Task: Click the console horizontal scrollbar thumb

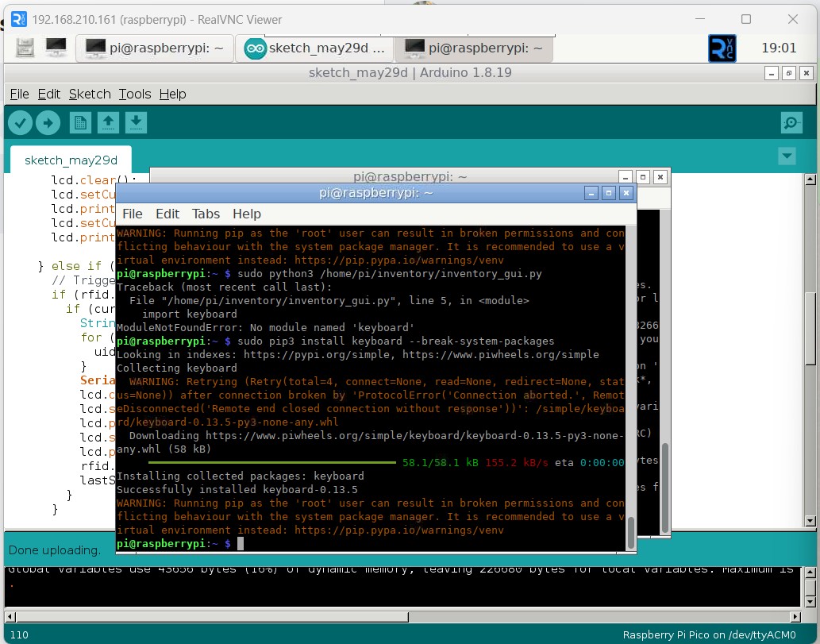Action: [x=212, y=617]
